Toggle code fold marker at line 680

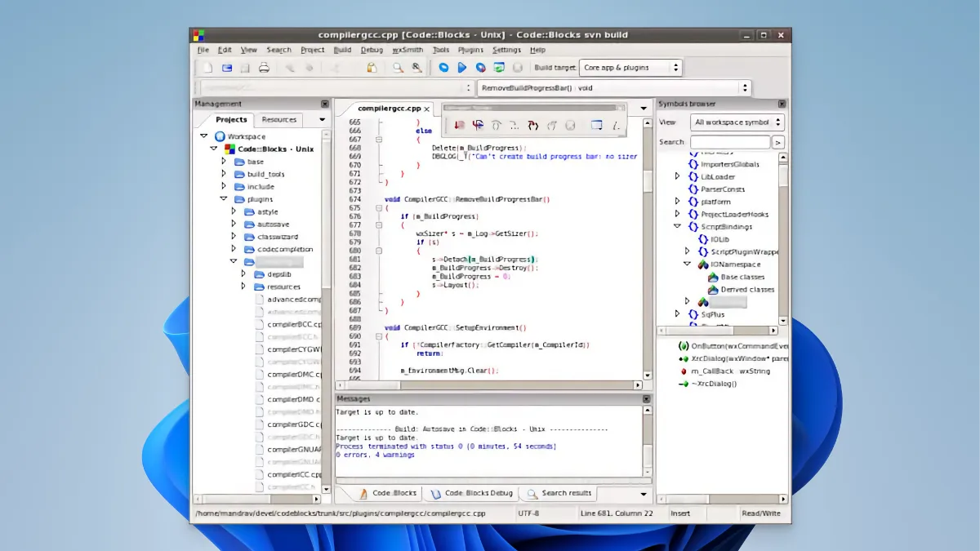coord(378,251)
